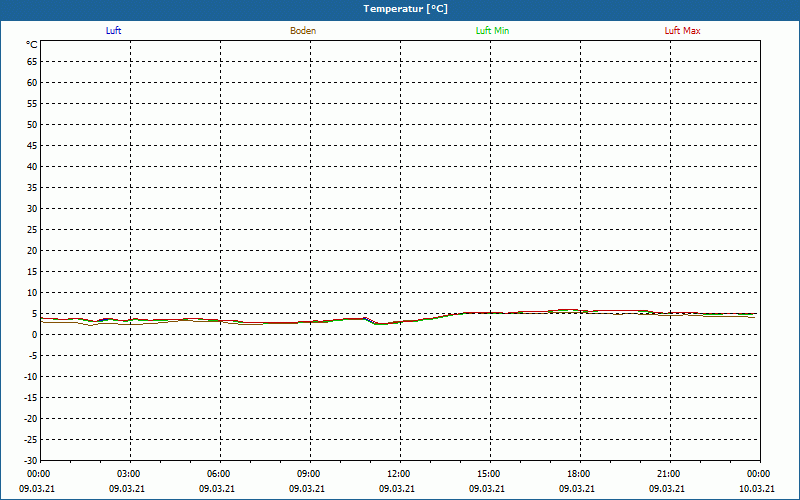This screenshot has width=800, height=500.
Task: Select the 55 y-axis value
Action: click(32, 104)
